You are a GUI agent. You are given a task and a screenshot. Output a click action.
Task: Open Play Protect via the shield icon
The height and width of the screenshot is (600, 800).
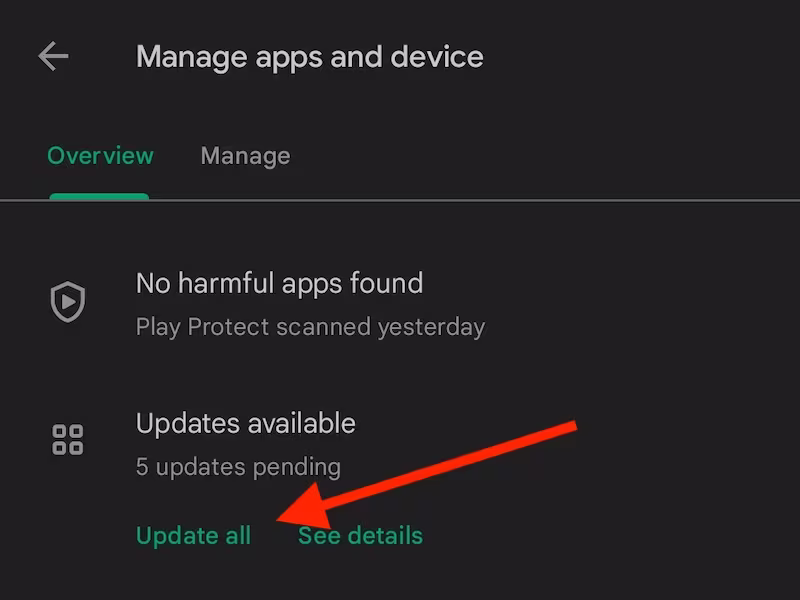coord(68,302)
